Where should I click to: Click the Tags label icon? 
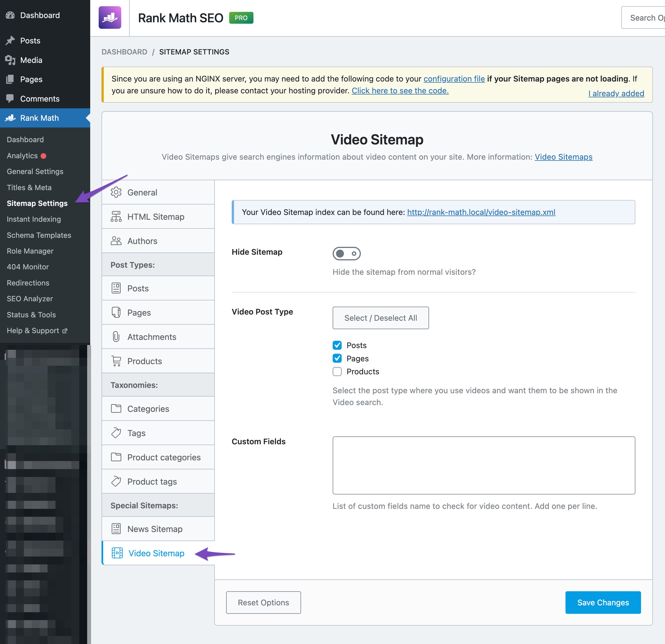(x=116, y=433)
